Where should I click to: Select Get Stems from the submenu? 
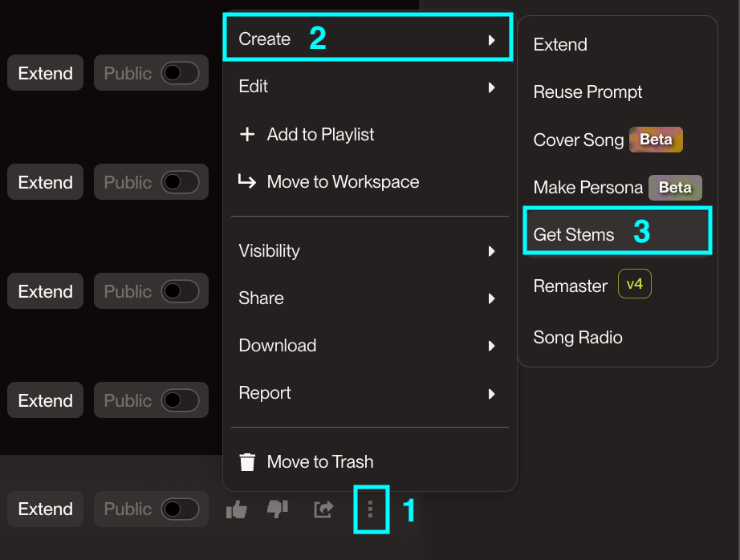click(x=574, y=235)
